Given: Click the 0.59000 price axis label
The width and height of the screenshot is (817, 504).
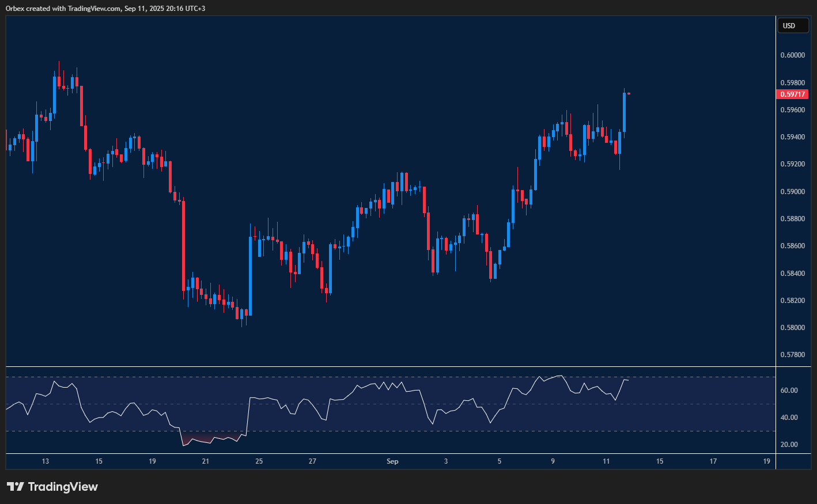Looking at the screenshot, I should pos(793,192).
